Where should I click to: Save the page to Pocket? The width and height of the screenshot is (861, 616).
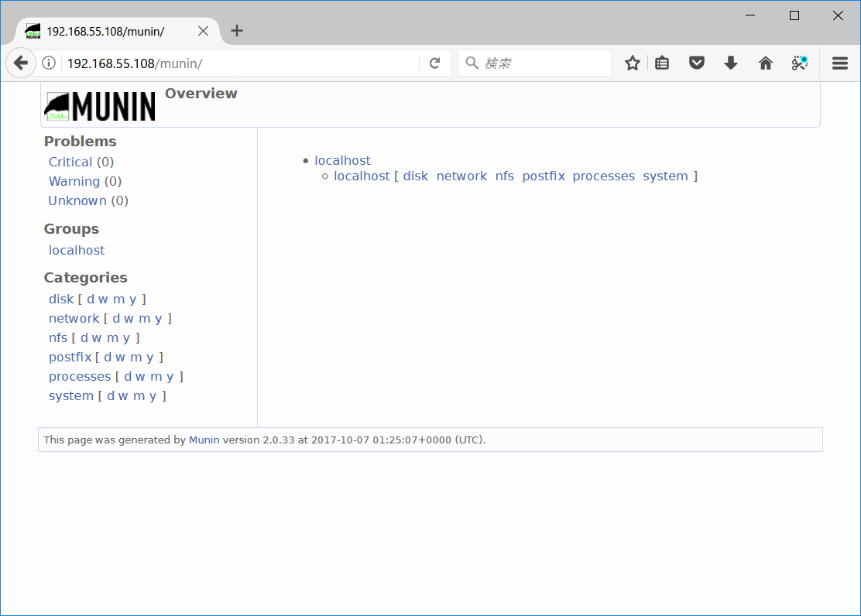click(x=696, y=63)
